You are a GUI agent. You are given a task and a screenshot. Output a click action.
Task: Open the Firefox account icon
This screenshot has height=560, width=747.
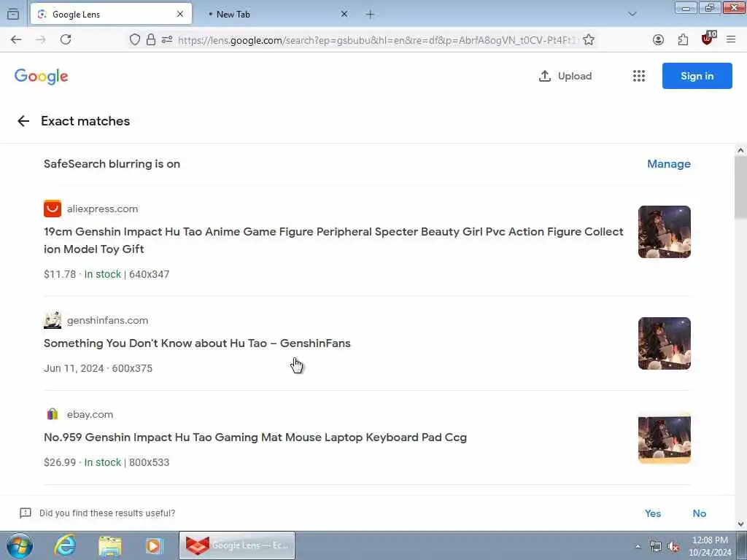coord(659,39)
